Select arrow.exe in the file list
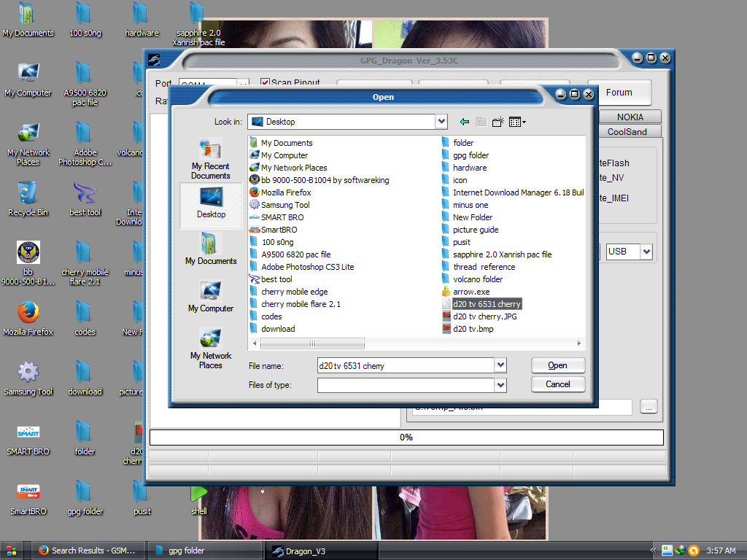Screen dimensions: 747x560 pos(471,292)
